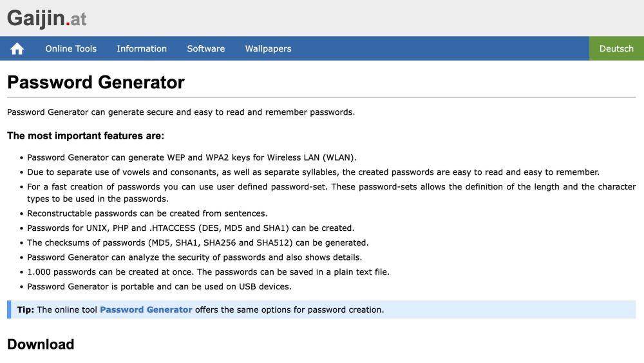Click "The most important features are" subheading

[x=86, y=135]
